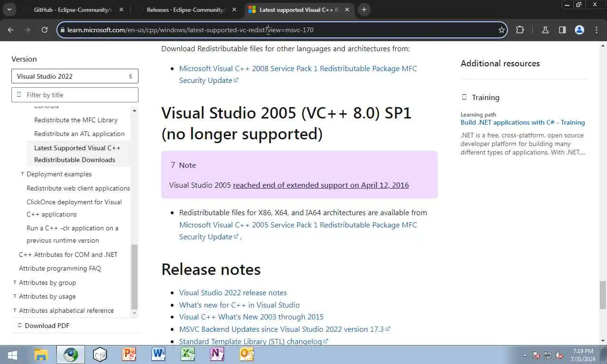Image resolution: width=607 pixels, height=364 pixels.
Task: Open Chrome Labs flask icon
Action: point(545,30)
